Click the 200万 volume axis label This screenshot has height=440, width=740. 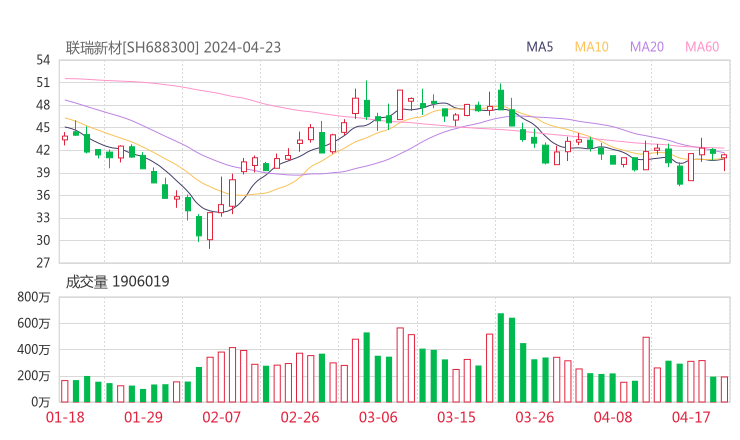[34, 376]
